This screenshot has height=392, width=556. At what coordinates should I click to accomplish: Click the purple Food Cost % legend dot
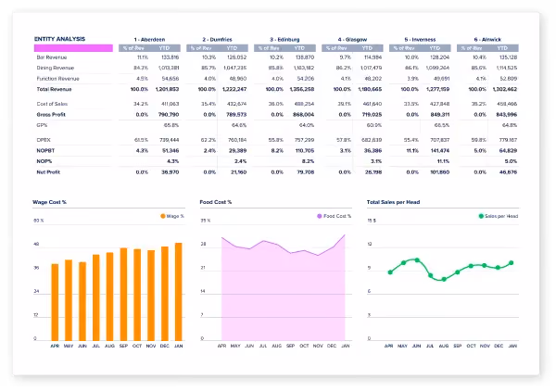coord(320,216)
